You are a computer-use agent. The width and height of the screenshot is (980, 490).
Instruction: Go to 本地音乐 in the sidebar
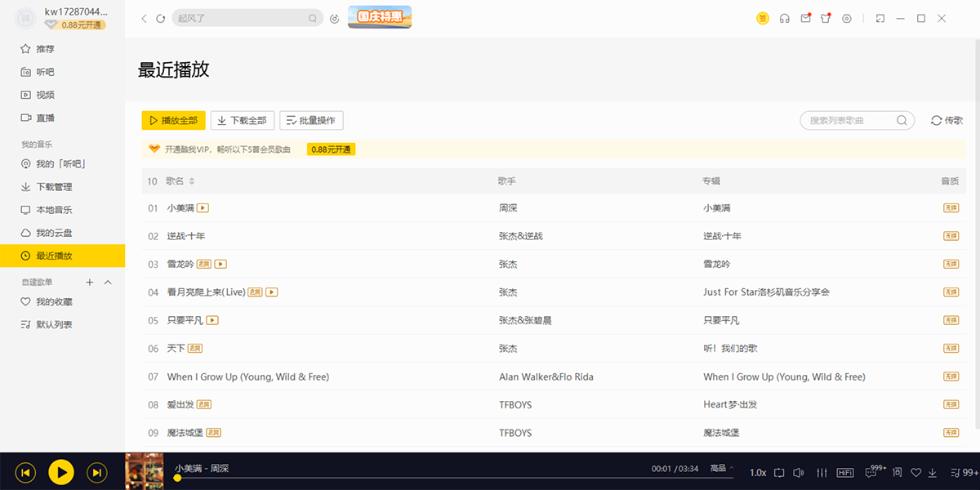[x=54, y=210]
